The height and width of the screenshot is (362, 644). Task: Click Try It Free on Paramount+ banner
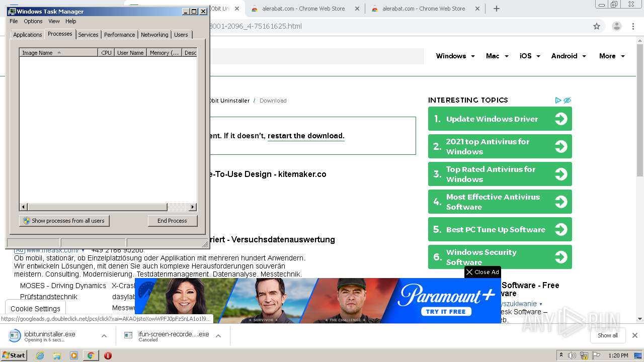pyautogui.click(x=446, y=311)
